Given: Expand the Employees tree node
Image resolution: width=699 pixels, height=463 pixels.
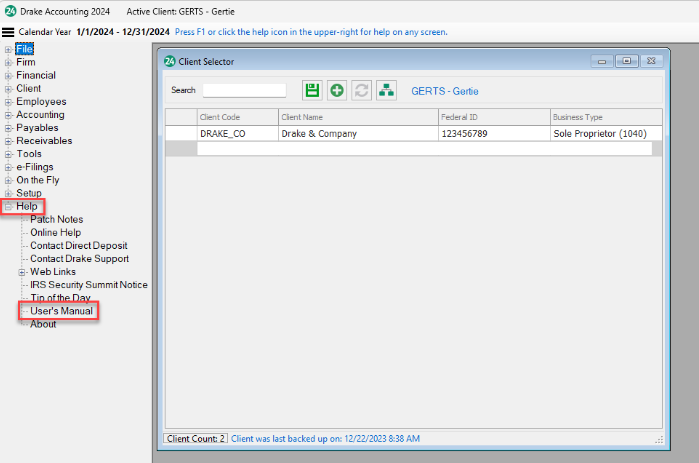Looking at the screenshot, I should [x=8, y=102].
